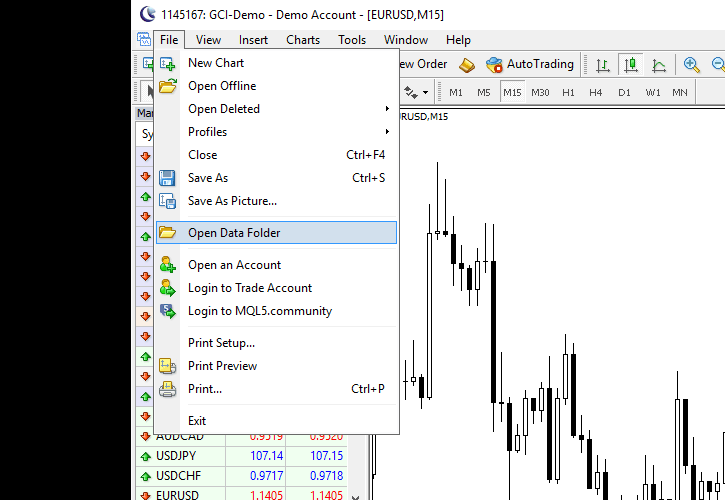Click Login to Trade Account

250,288
